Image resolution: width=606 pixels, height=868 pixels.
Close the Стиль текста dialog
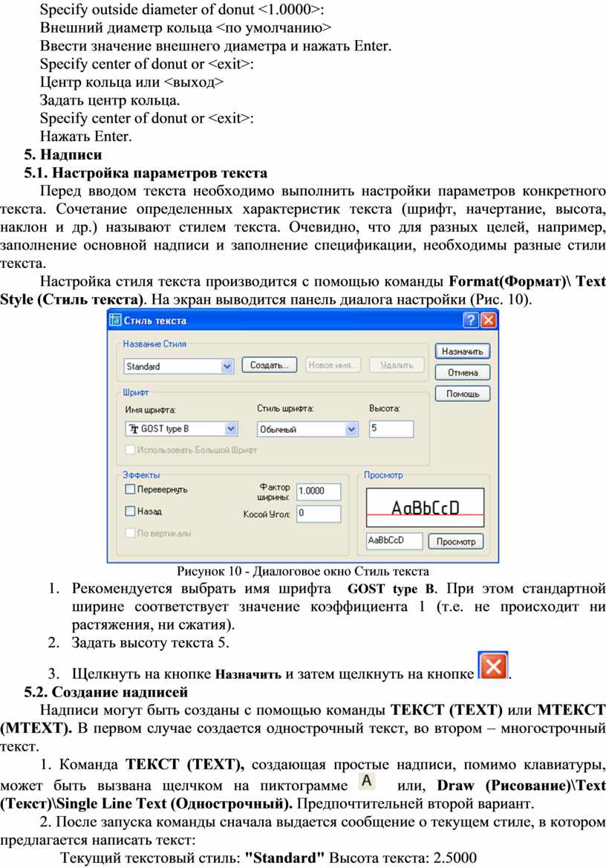coord(488,320)
